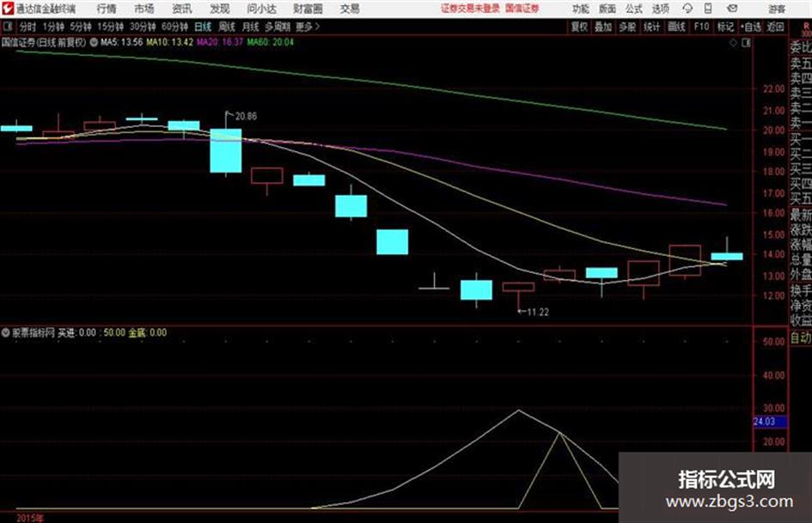This screenshot has height=523, width=812.
Task: Click the 金底: 0.00 indicator value
Action: pyautogui.click(x=148, y=333)
